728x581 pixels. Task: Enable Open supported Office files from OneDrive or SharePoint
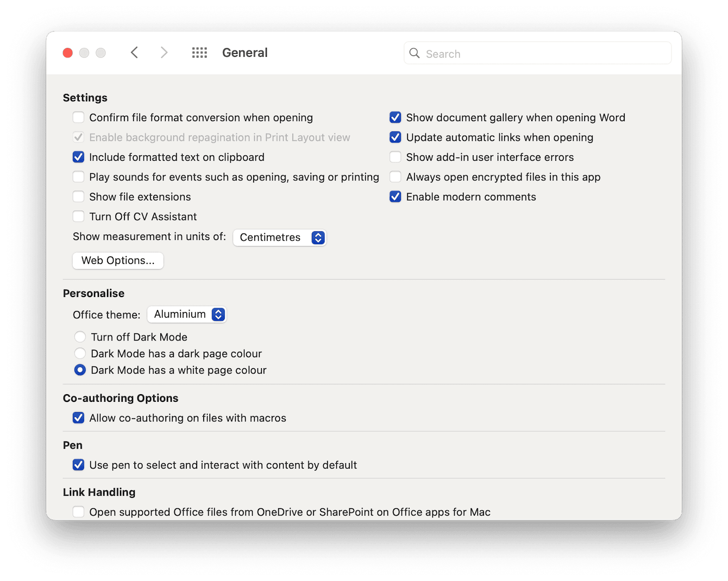(x=78, y=511)
